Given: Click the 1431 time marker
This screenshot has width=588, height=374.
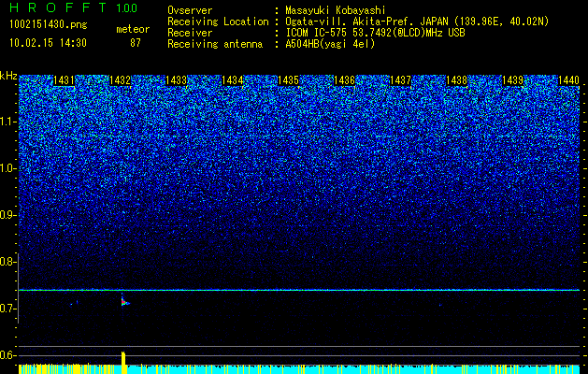Looking at the screenshot, I should click(x=64, y=79).
